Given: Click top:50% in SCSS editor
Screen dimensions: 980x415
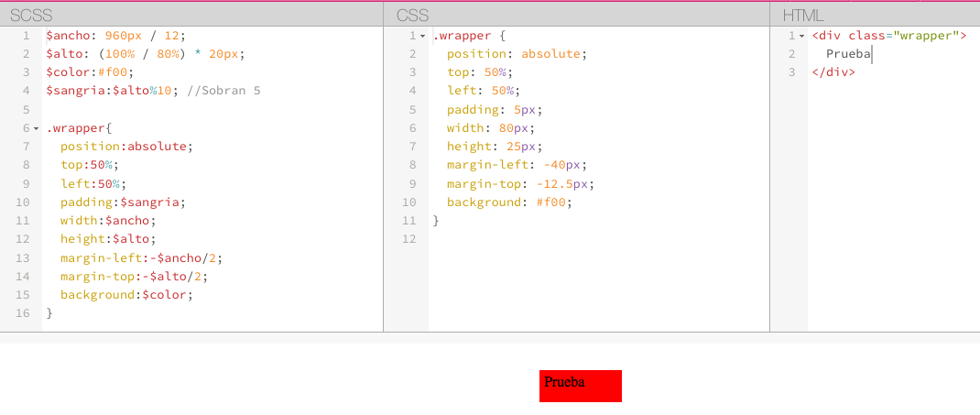Looking at the screenshot, I should click(90, 165).
